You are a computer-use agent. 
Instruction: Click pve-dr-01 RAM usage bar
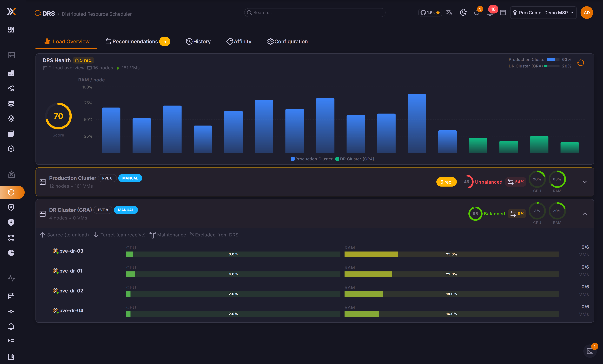(x=451, y=274)
